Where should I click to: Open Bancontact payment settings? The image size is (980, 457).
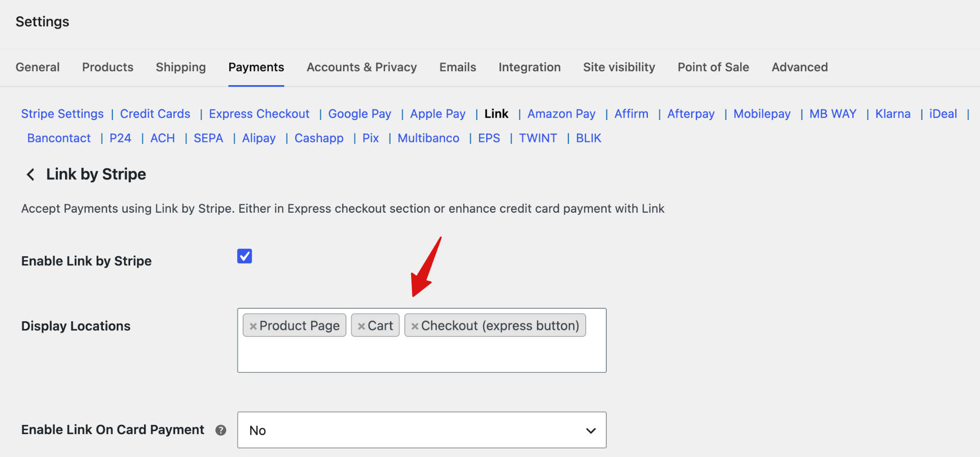pyautogui.click(x=59, y=138)
